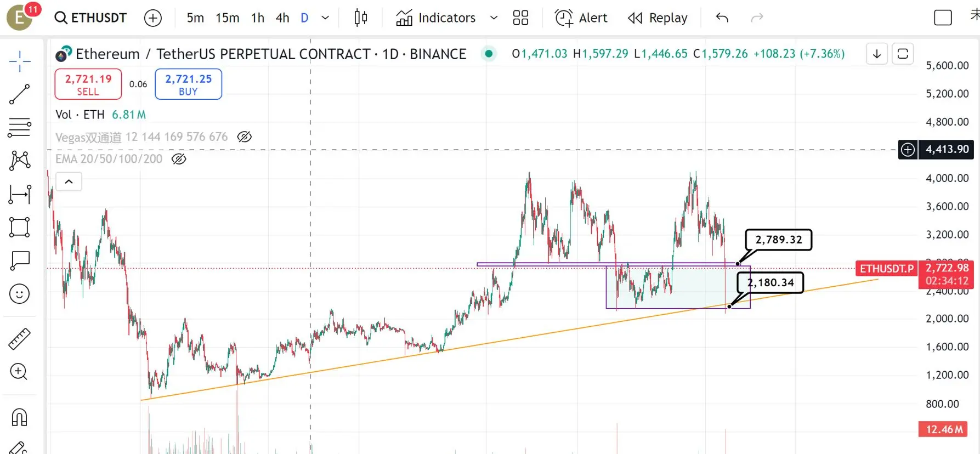The height and width of the screenshot is (454, 980).
Task: Switch to the 5m timeframe
Action: coord(195,18)
